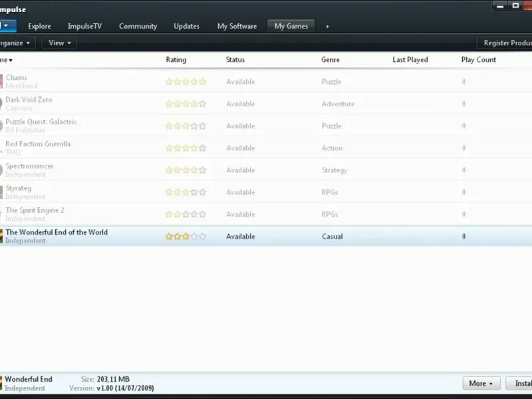Image resolution: width=532 pixels, height=399 pixels.
Task: Sort by Play Count column
Action: click(x=478, y=60)
